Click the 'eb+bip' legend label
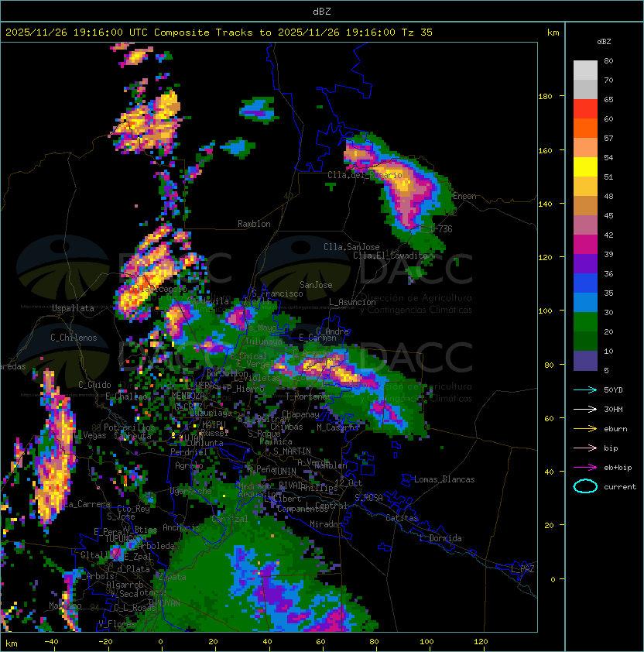This screenshot has height=652, width=644. coord(618,468)
